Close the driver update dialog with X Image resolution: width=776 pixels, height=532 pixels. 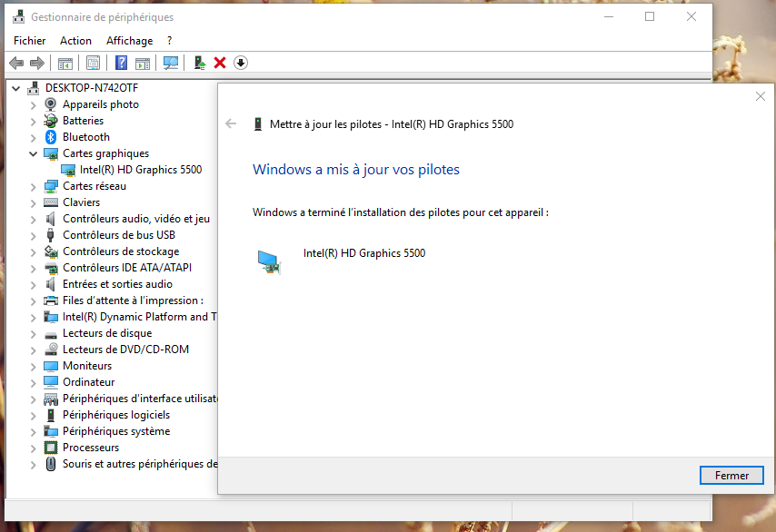coord(761,96)
